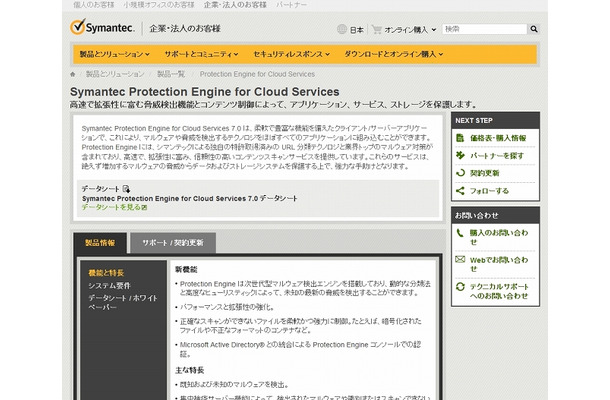Click the envelope icon for Webでお問い合わせ
The width and height of the screenshot is (610, 400).
click(460, 260)
